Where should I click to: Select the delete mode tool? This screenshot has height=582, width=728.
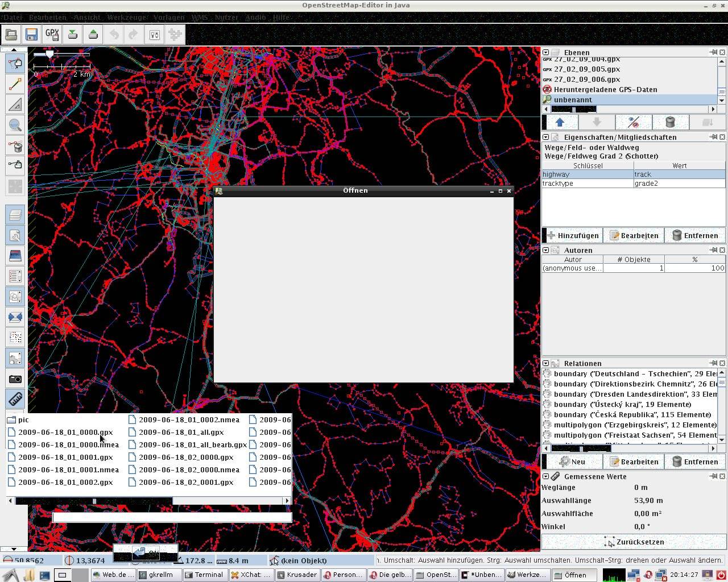[15, 145]
